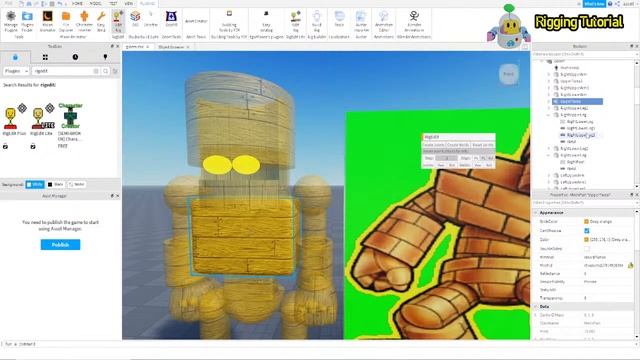The image size is (640, 360).
Task: Collapse the tree node containing RightFoot
Action: coord(549,155)
